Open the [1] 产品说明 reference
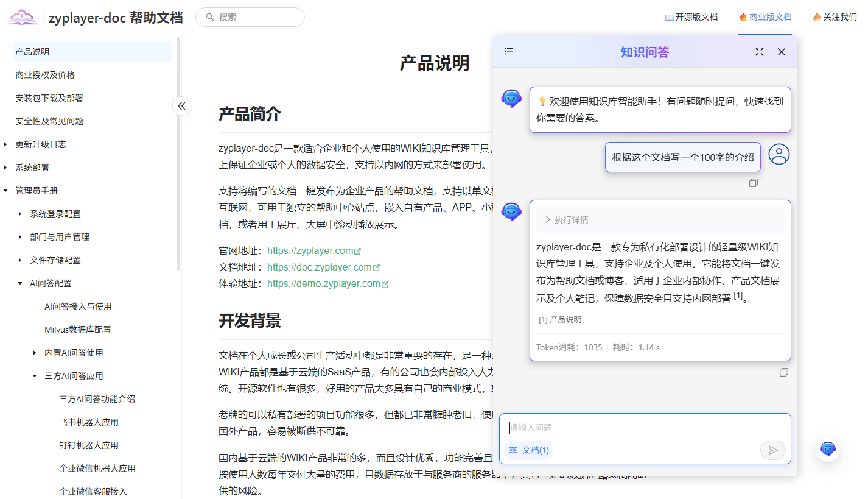 click(x=560, y=319)
